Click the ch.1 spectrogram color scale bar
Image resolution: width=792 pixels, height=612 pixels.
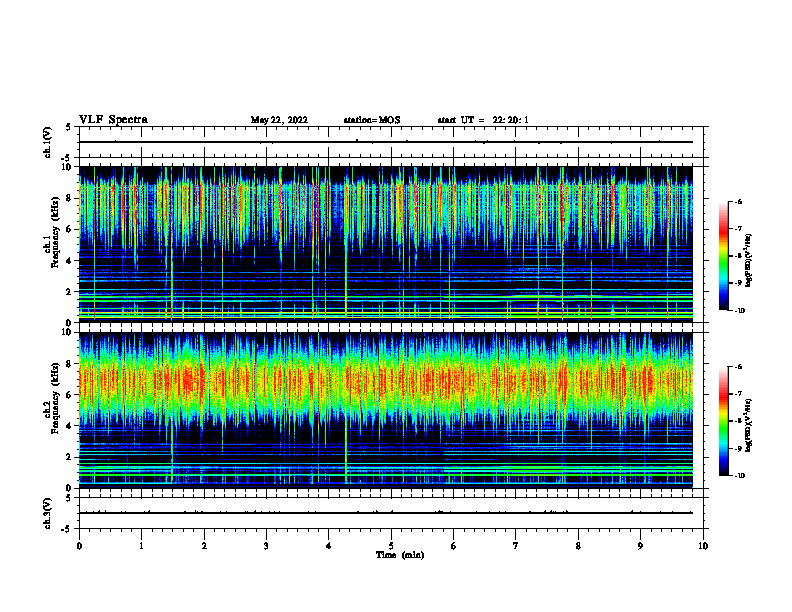click(x=723, y=256)
